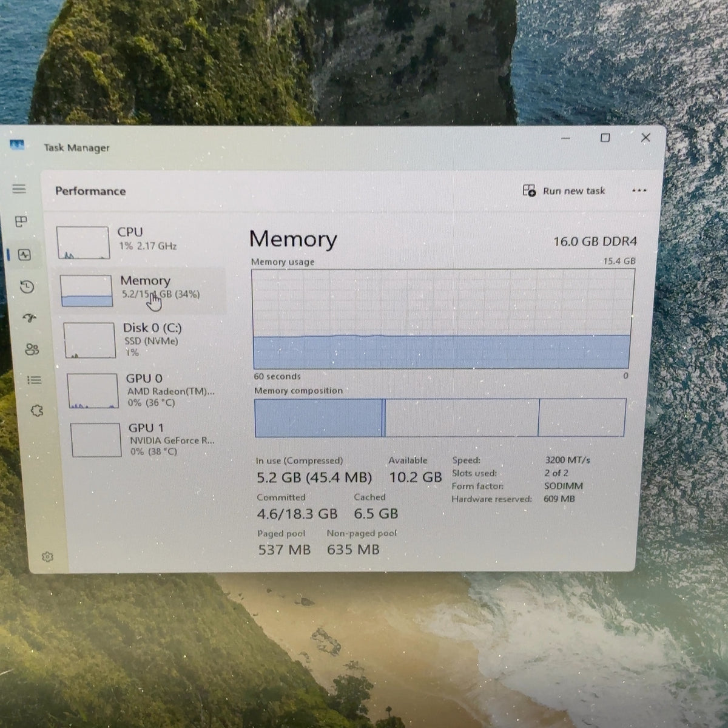Viewport: 728px width, 728px height.
Task: Open the Users page icon
Action: click(32, 349)
